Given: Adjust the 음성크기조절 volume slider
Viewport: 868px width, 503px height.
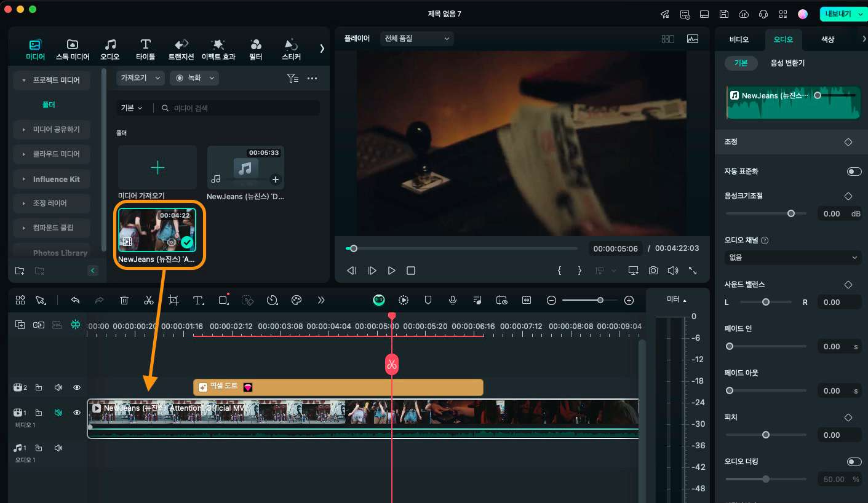Looking at the screenshot, I should [791, 213].
